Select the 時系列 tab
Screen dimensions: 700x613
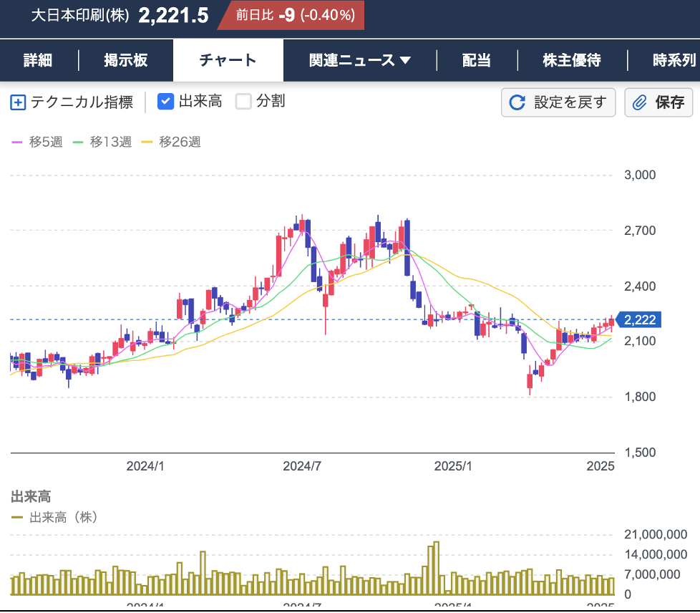coord(674,60)
